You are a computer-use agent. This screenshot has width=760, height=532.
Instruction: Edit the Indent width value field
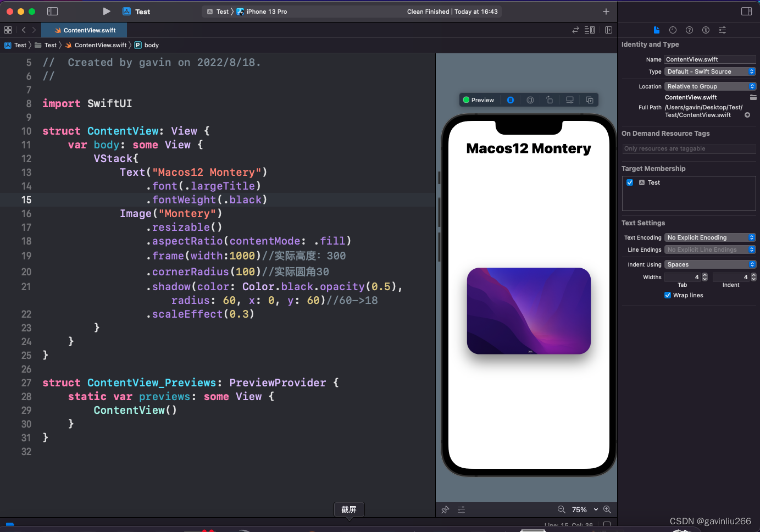coord(731,277)
